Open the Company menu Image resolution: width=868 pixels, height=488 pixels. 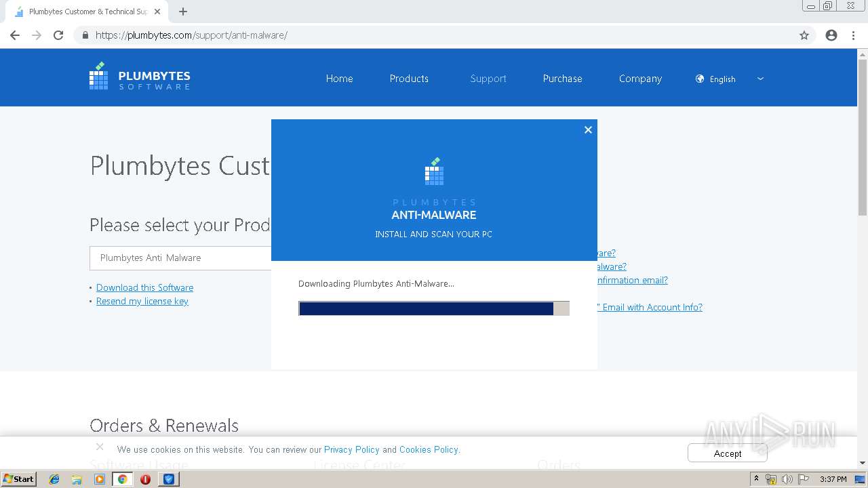tap(640, 79)
